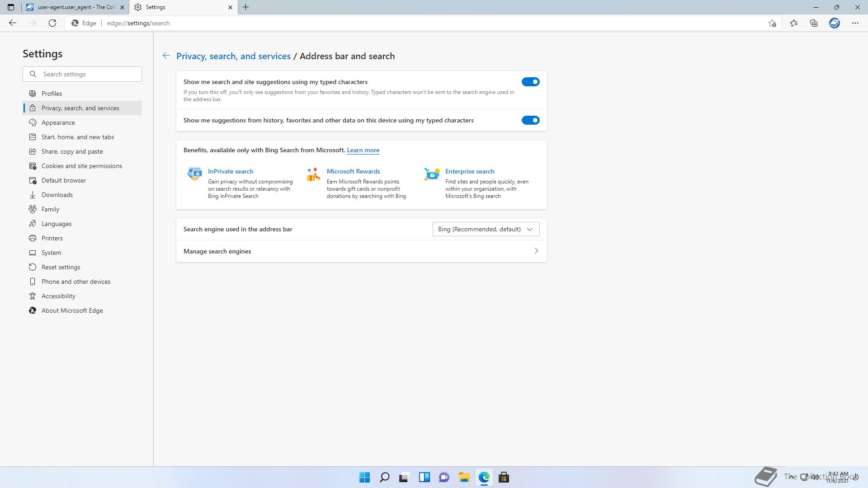Screen dimensions: 868x488
Task: Select Cookies and site permissions
Action: (x=81, y=166)
